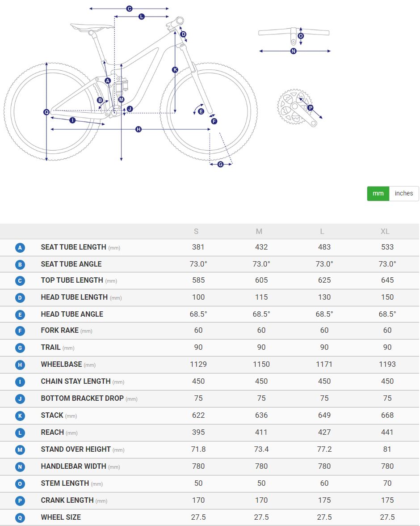420x526 pixels.
Task: Click the B icon next to Seat Tube Angle
Action: [20, 265]
